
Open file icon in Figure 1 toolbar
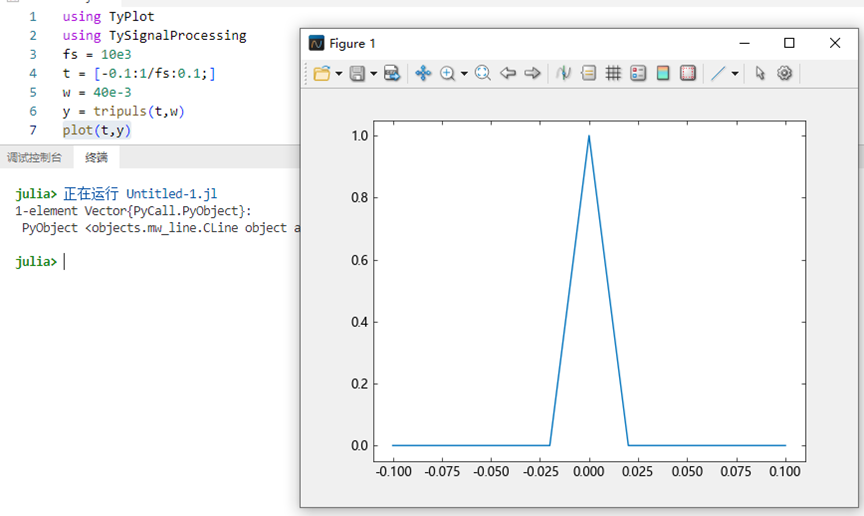pyautogui.click(x=322, y=73)
